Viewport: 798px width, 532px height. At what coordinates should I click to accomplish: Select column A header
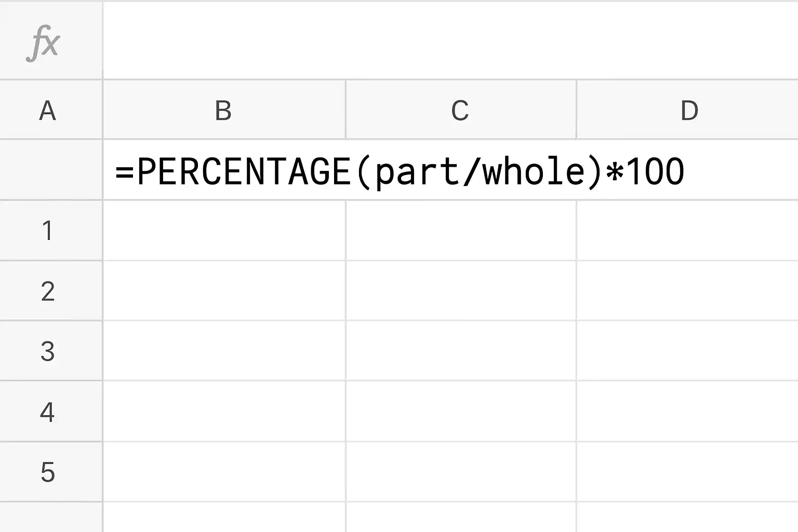click(48, 110)
